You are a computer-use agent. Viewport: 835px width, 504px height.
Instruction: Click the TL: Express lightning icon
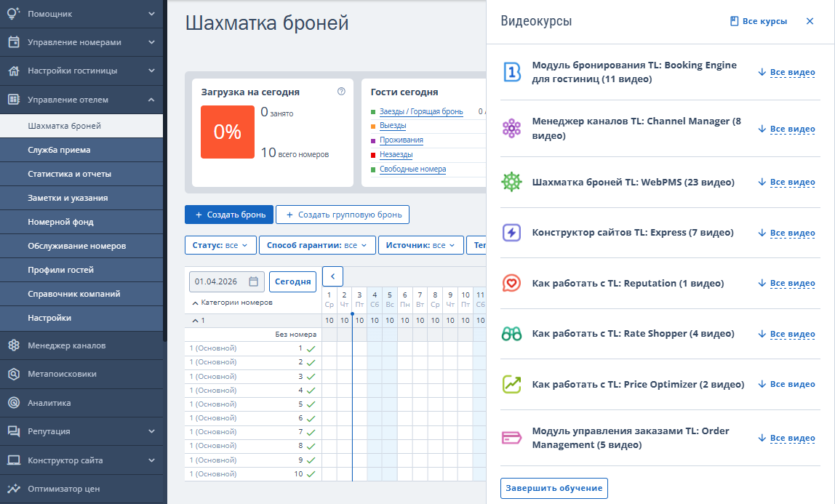[x=512, y=233]
